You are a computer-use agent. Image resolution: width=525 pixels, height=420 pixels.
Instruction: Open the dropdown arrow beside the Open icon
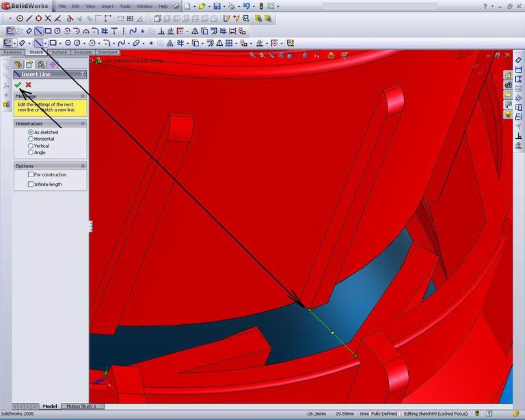(x=209, y=6)
